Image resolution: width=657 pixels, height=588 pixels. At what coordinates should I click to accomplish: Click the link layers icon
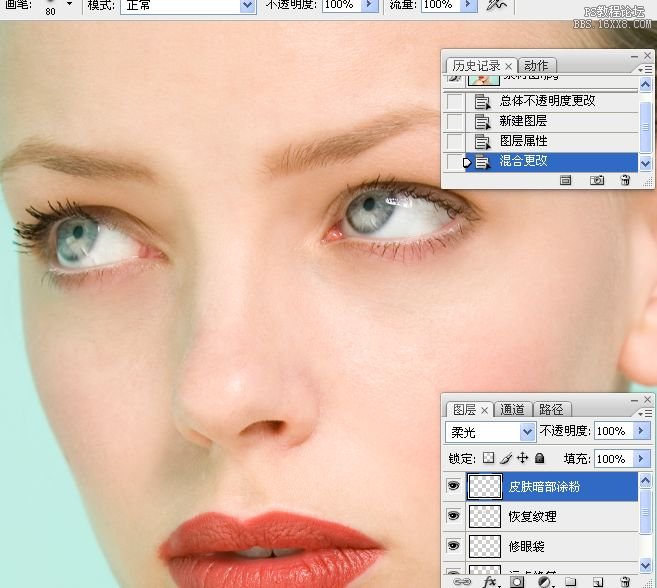click(x=462, y=582)
